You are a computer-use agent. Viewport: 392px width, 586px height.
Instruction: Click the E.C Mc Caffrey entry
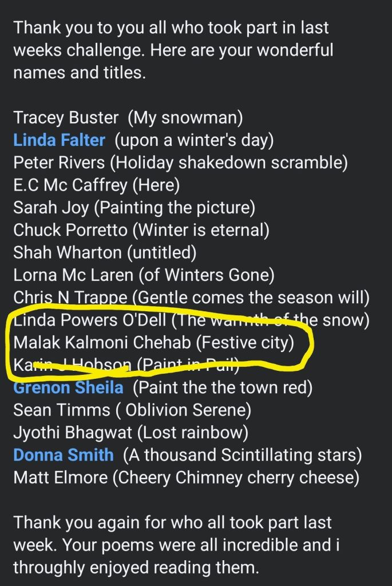[x=96, y=185]
